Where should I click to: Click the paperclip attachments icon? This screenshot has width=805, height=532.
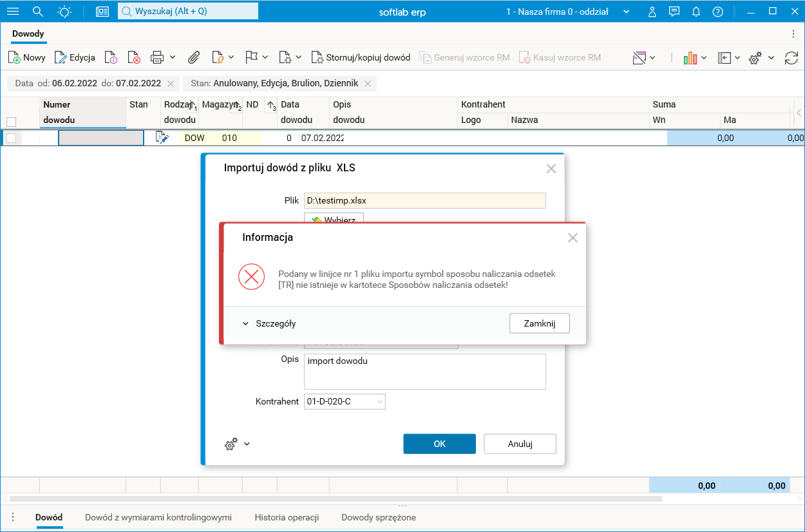pyautogui.click(x=194, y=57)
